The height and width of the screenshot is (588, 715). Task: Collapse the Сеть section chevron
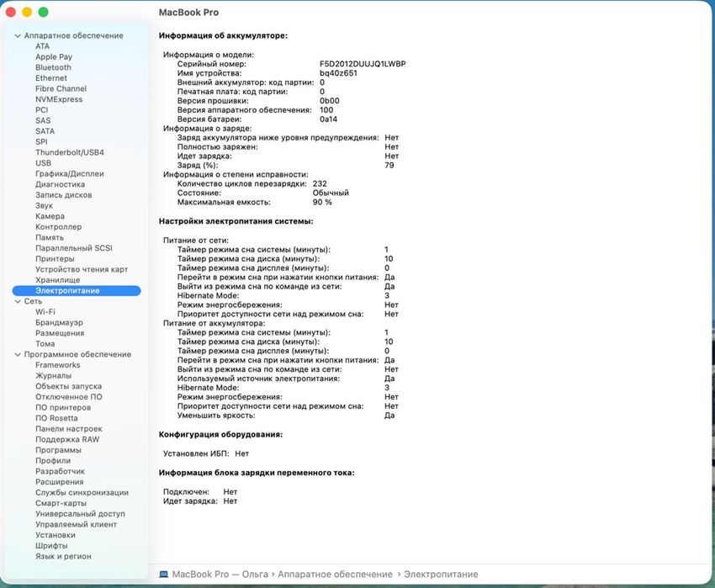point(18,301)
